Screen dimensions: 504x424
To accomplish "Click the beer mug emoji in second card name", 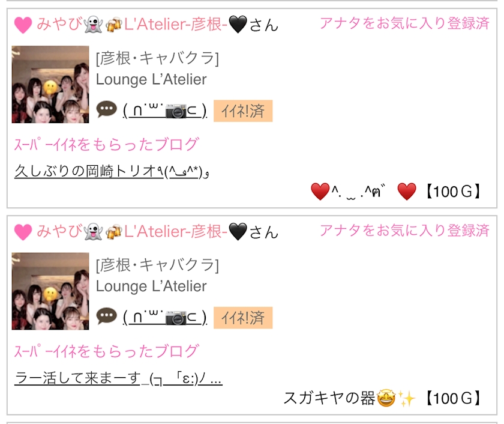I will coord(113,232).
